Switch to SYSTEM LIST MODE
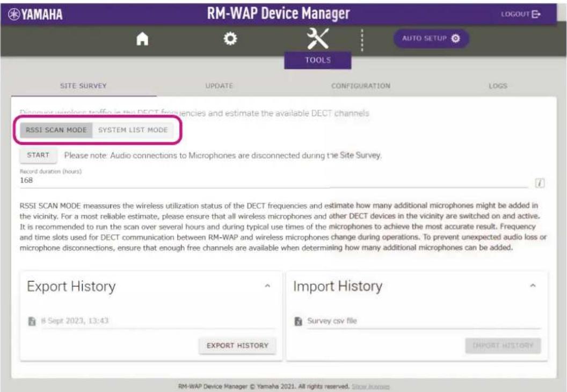567x392 pixels. pyautogui.click(x=133, y=130)
